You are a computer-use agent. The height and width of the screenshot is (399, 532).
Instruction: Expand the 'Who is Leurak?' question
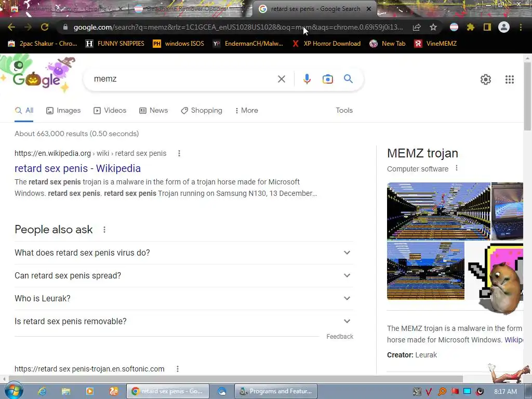point(183,298)
